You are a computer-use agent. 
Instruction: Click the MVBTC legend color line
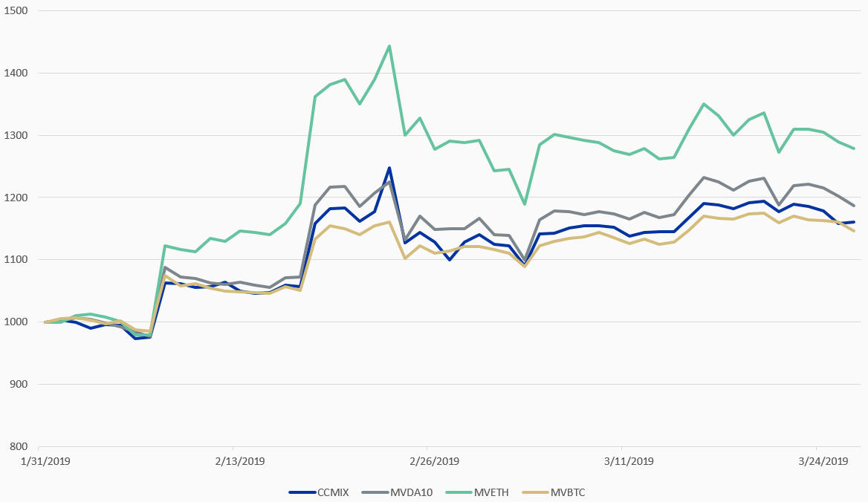coord(536,492)
